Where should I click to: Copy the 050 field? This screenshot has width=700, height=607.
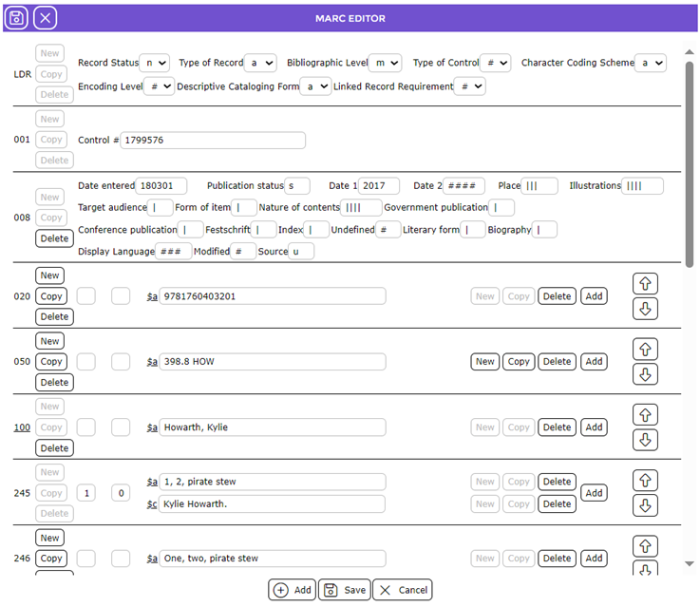pyautogui.click(x=51, y=362)
